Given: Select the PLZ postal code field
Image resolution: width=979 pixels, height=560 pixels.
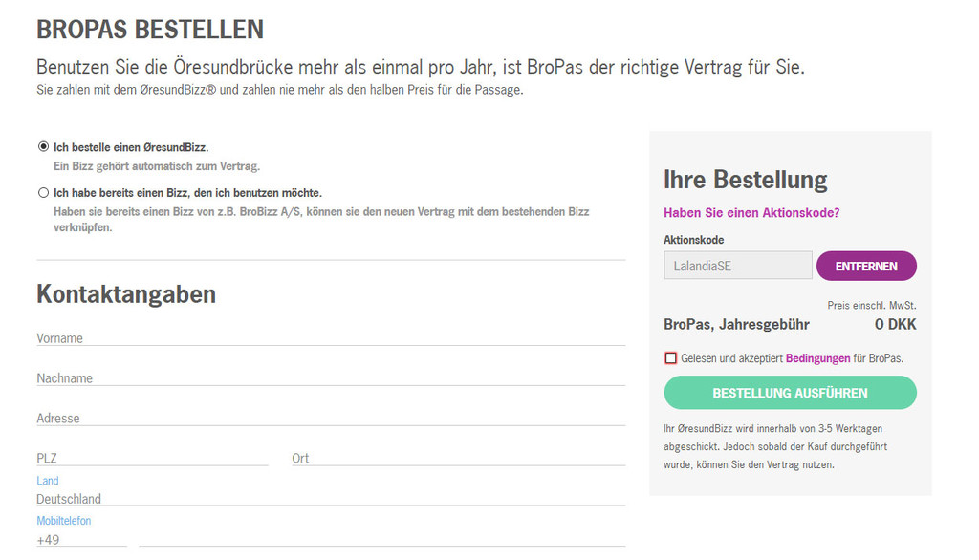Looking at the screenshot, I should pyautogui.click(x=152, y=458).
